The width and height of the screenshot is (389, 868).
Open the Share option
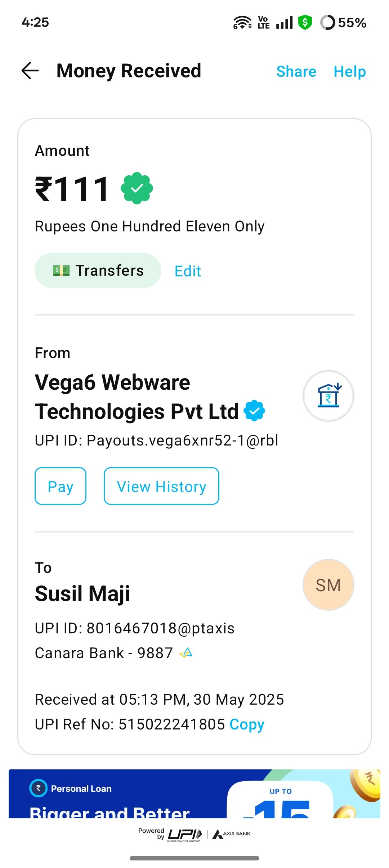tap(296, 71)
